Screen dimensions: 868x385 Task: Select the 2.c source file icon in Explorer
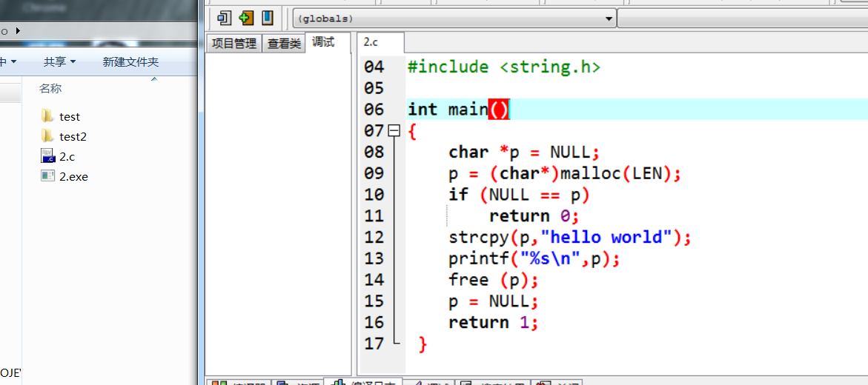[x=48, y=156]
